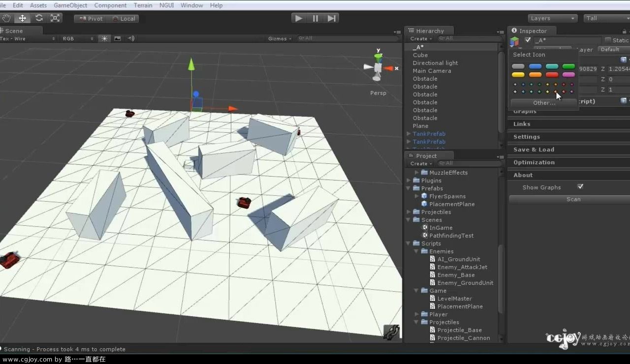Click the 2D/image toggle next to the lighting icon

click(117, 38)
